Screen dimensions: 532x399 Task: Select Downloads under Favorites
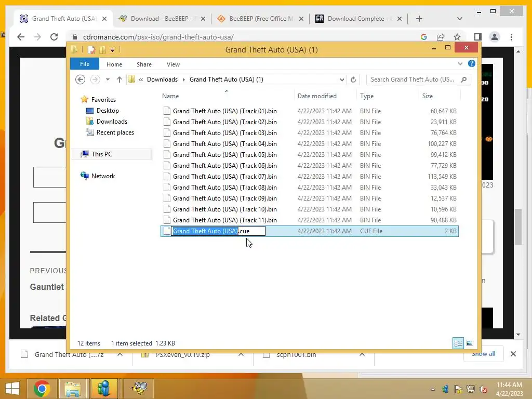point(112,122)
